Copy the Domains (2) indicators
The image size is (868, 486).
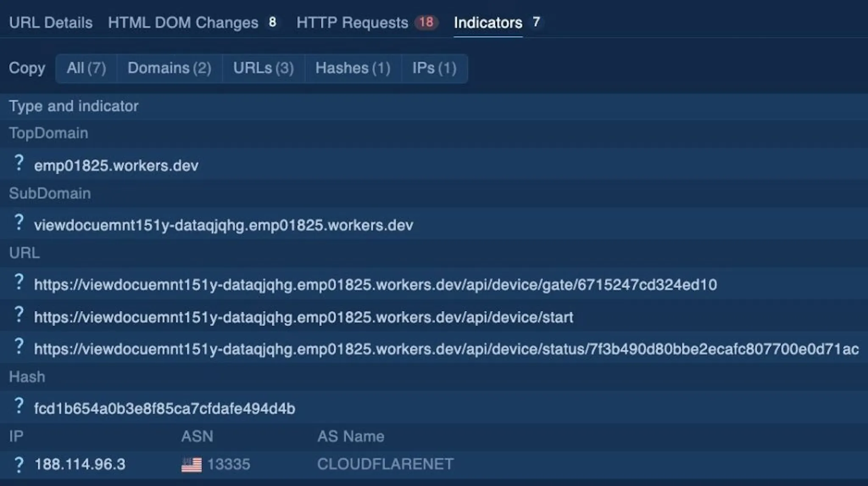[170, 68]
